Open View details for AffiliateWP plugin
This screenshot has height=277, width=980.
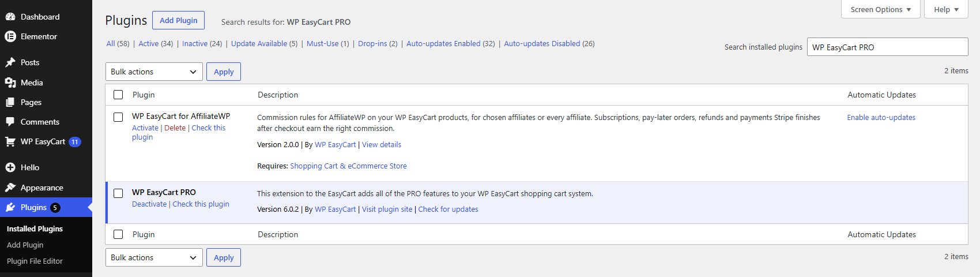[x=382, y=145]
